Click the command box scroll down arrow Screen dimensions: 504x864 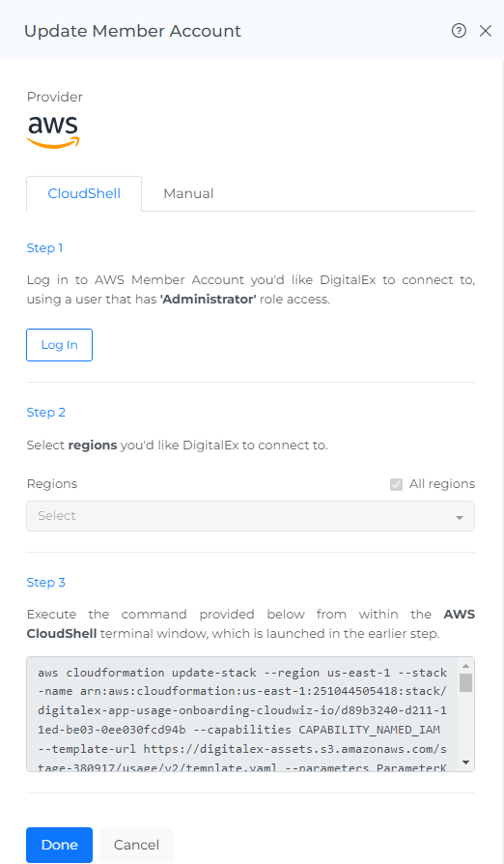click(466, 763)
